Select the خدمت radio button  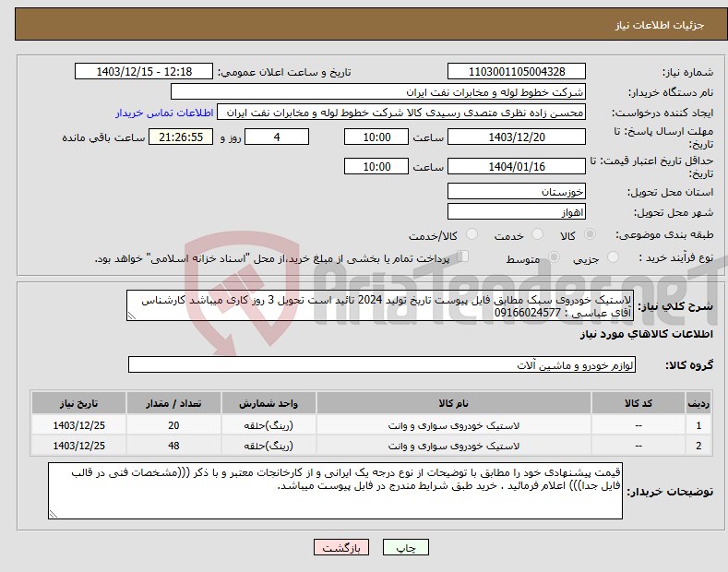[x=537, y=234]
